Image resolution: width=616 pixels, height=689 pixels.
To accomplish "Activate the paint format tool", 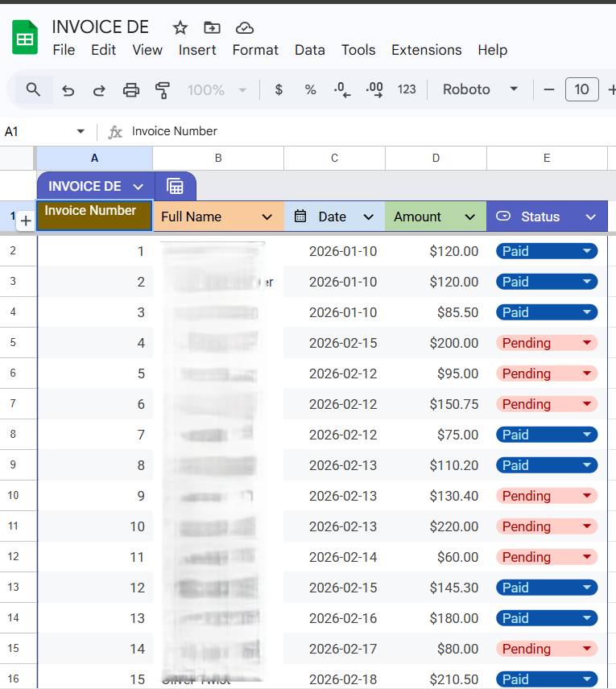I will pyautogui.click(x=162, y=90).
